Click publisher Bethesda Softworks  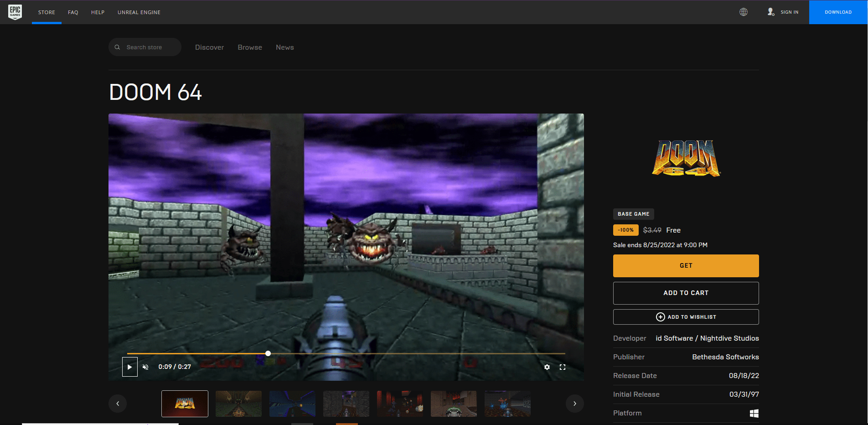click(726, 357)
